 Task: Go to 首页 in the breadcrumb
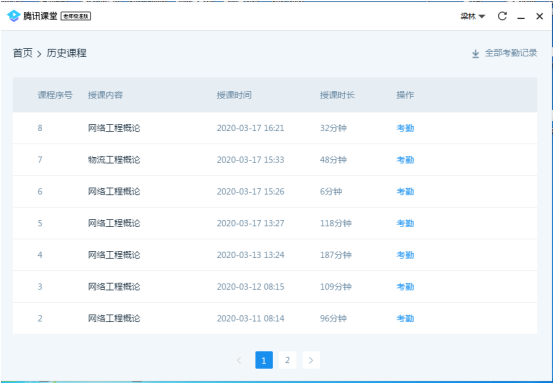click(x=23, y=53)
